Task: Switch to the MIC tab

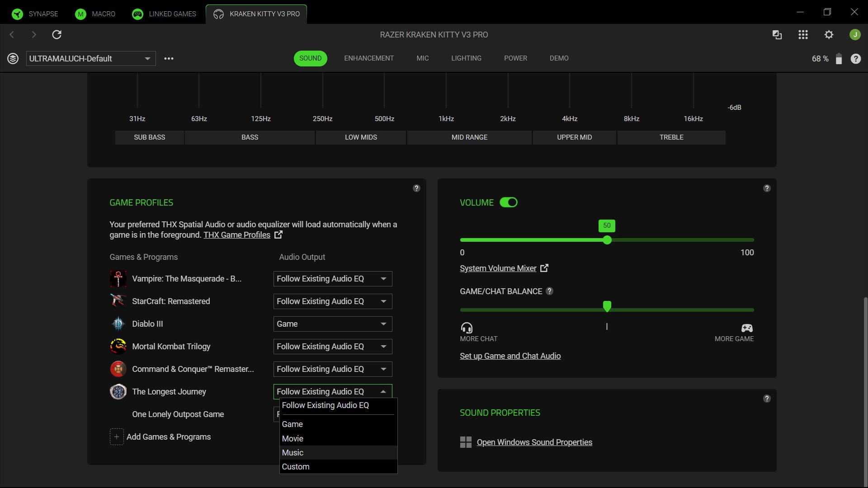Action: [422, 58]
